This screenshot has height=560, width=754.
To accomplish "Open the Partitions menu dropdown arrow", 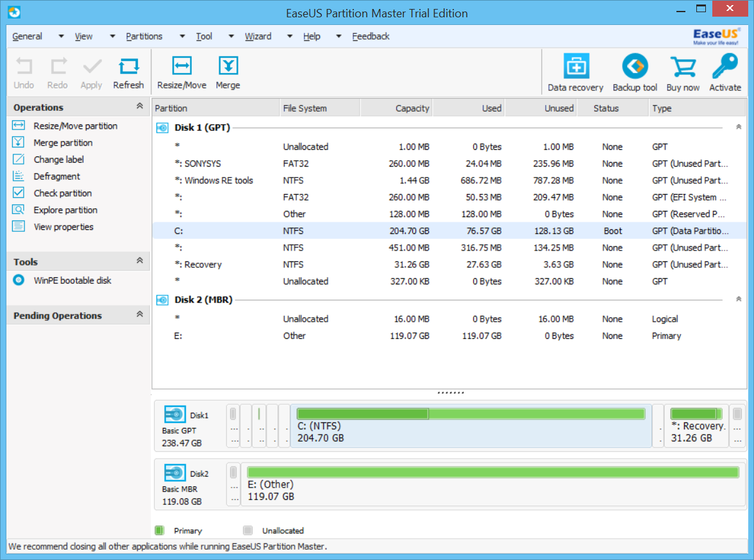I will coord(182,36).
